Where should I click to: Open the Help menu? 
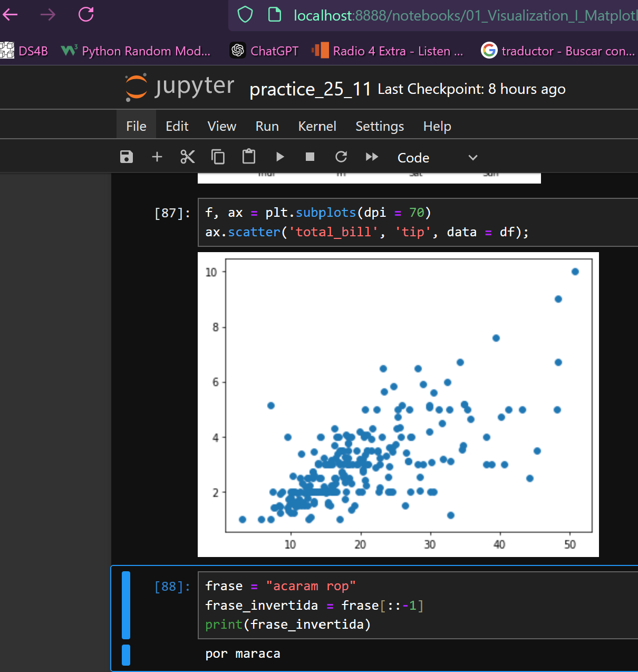437,126
